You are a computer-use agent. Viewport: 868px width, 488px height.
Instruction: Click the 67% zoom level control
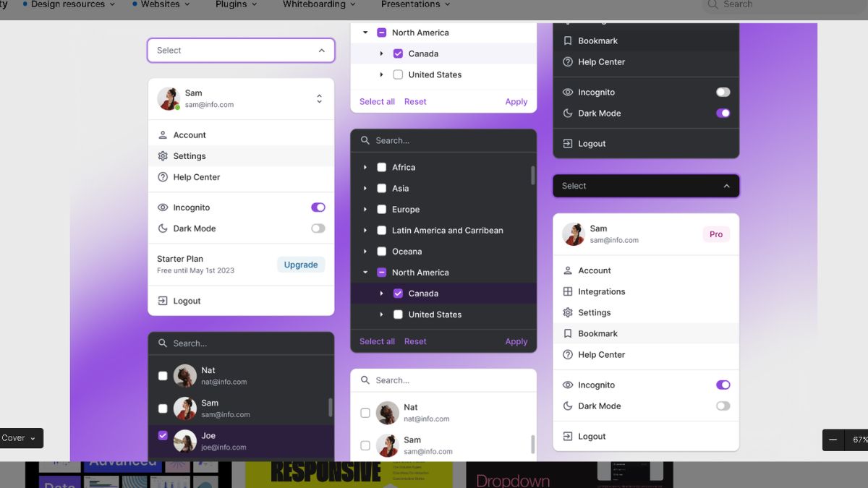pos(859,439)
